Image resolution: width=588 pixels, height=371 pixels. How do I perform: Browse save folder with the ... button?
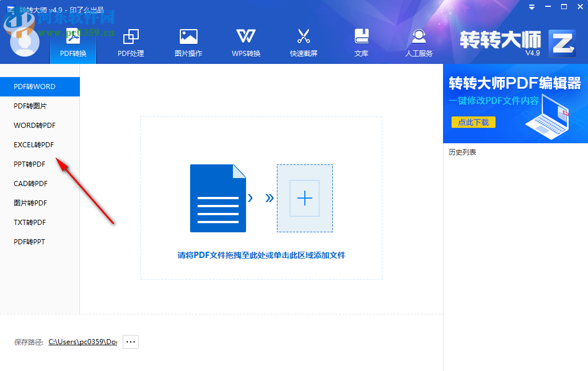point(130,341)
